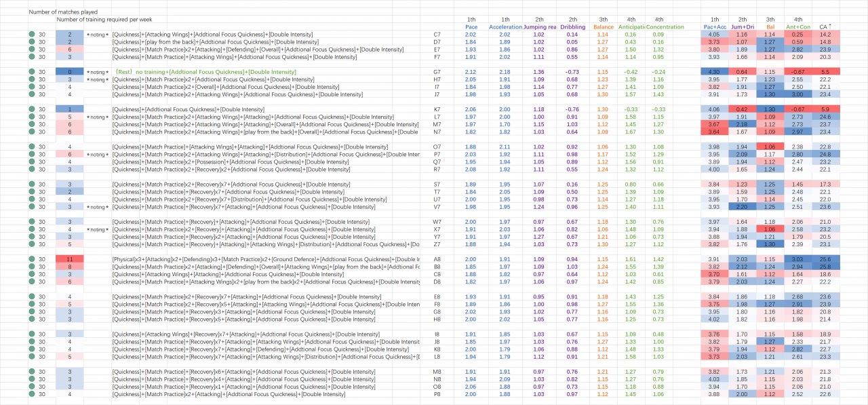Select row label 'M8'
868x405 pixels.
pyautogui.click(x=437, y=372)
